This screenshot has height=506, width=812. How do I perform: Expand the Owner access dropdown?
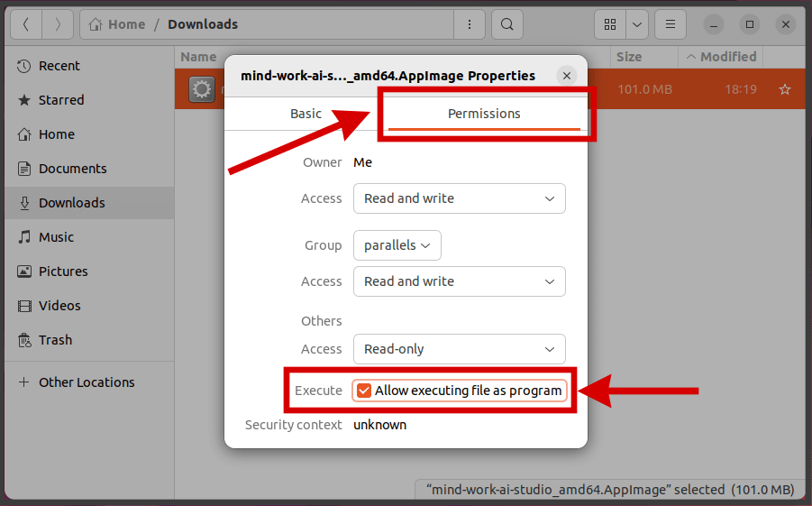(x=459, y=198)
